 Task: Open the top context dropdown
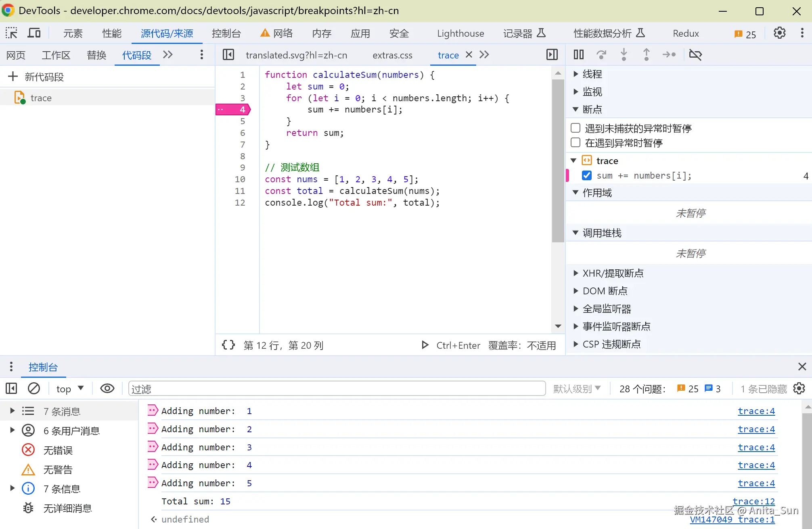70,389
